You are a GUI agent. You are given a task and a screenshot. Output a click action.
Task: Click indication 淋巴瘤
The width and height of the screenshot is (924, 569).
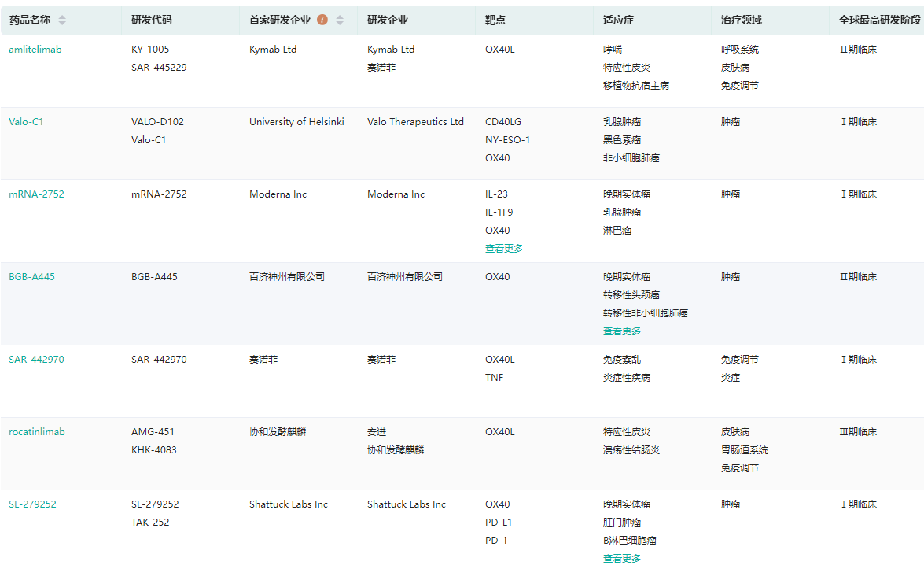point(617,231)
